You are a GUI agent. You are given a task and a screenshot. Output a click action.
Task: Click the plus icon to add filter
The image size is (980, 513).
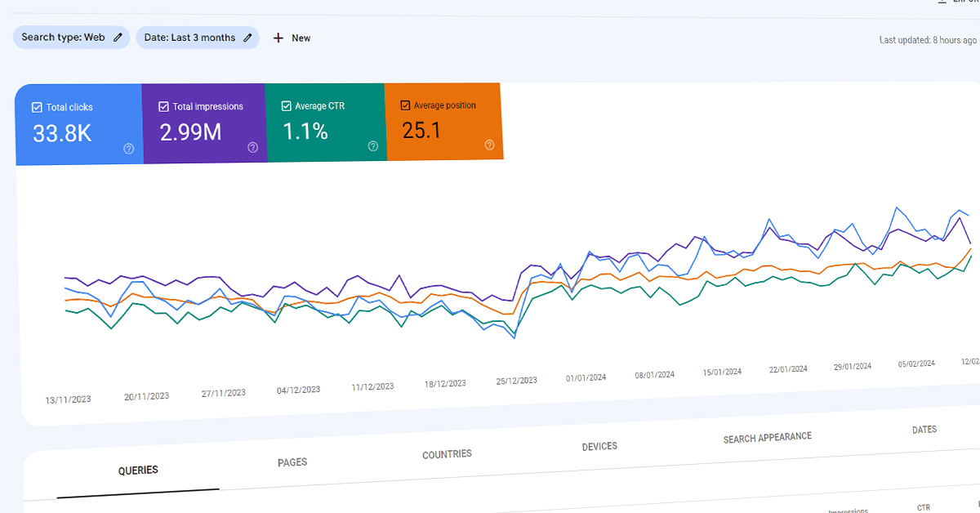pyautogui.click(x=278, y=38)
